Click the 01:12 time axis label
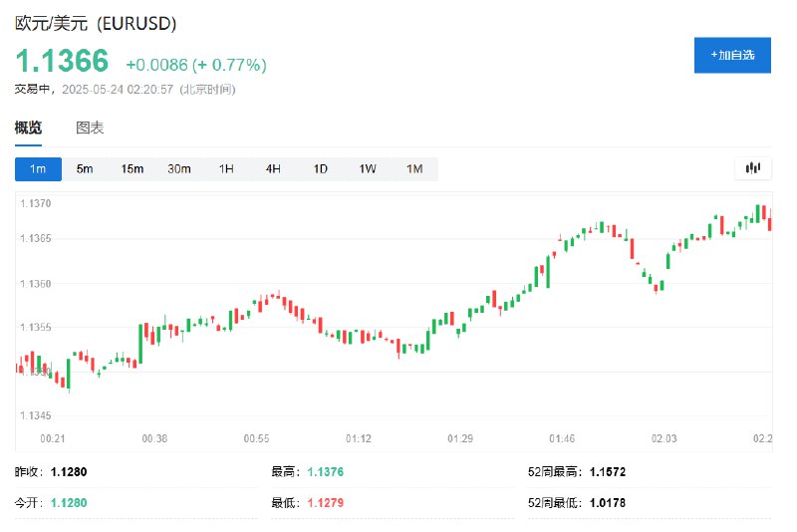Image resolution: width=797 pixels, height=532 pixels. pyautogui.click(x=359, y=438)
